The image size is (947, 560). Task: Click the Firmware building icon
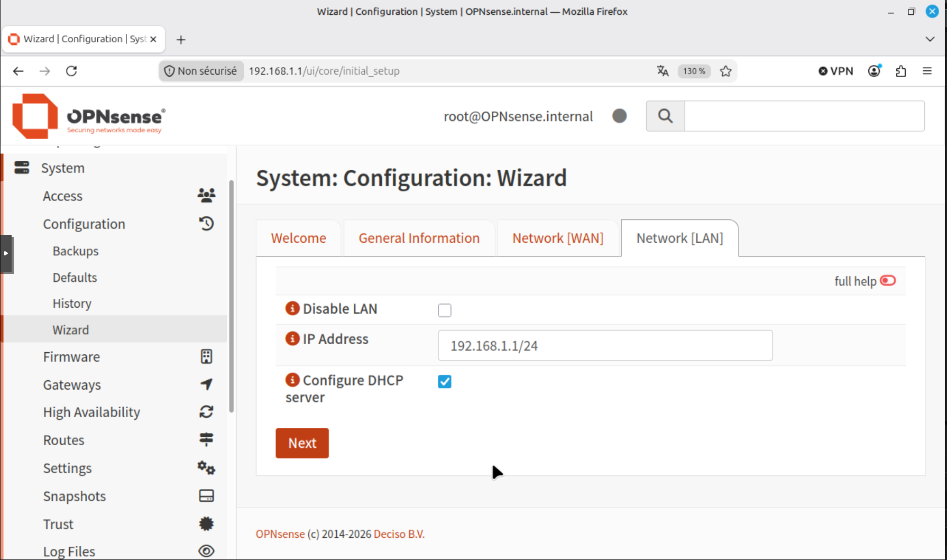pos(206,356)
